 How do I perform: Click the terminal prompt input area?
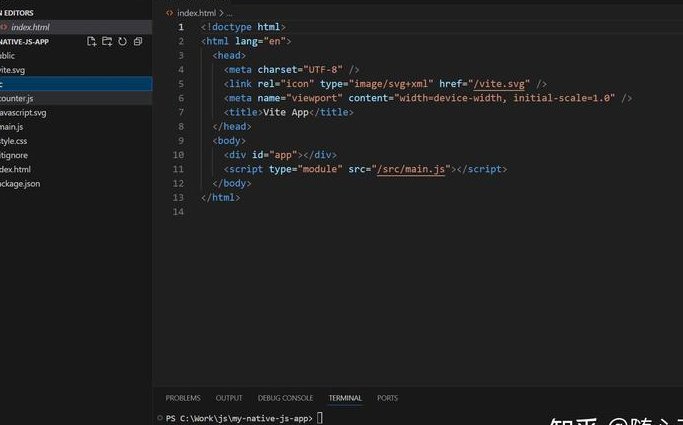tap(320, 418)
